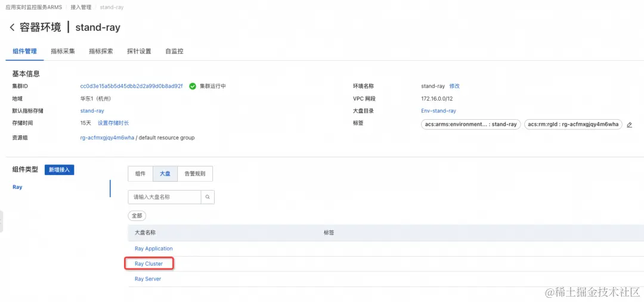Viewport: 644px width, 302px height.
Task: Open the Ray Cluster dashboard
Action: 148,264
